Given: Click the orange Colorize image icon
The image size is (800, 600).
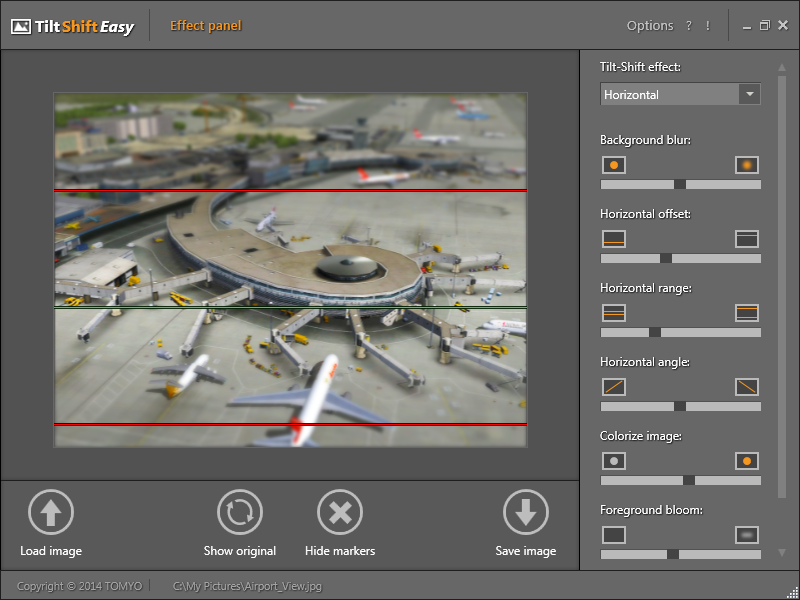Looking at the screenshot, I should point(747,461).
